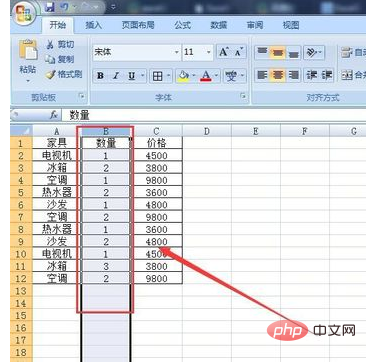This screenshot has width=366, height=363.
Task: Increase font size with the large A
Action: (x=224, y=52)
